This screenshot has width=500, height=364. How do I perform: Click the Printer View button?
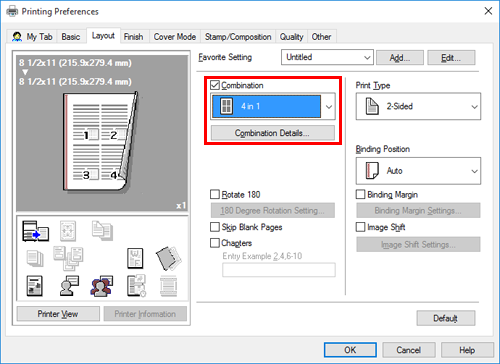tap(58, 314)
